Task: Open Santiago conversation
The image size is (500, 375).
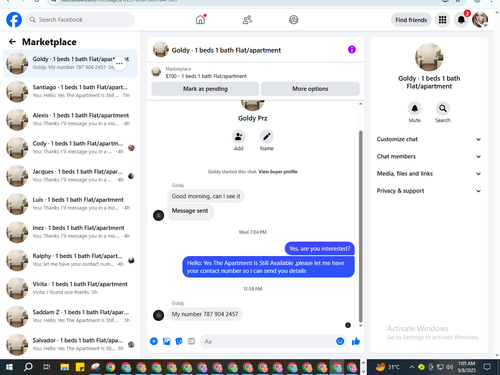Action: coord(70,91)
